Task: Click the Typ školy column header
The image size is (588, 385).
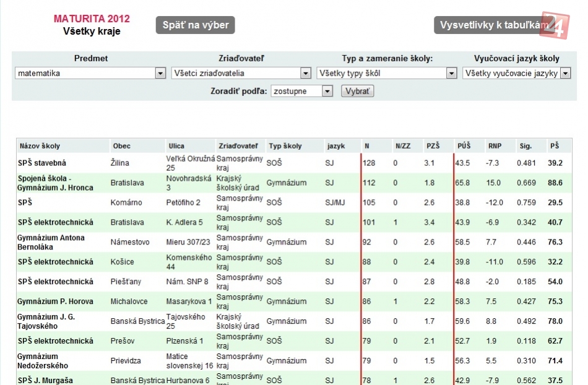Action: tap(285, 146)
